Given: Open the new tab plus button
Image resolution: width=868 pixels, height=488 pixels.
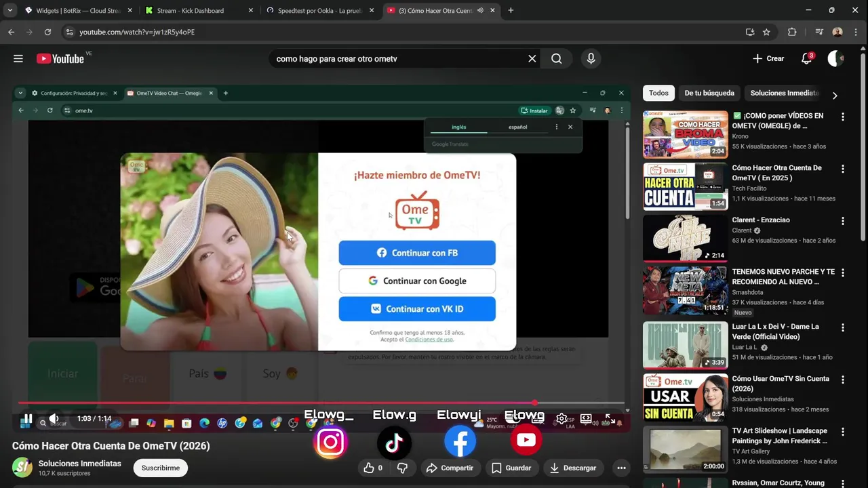Looking at the screenshot, I should [511, 10].
